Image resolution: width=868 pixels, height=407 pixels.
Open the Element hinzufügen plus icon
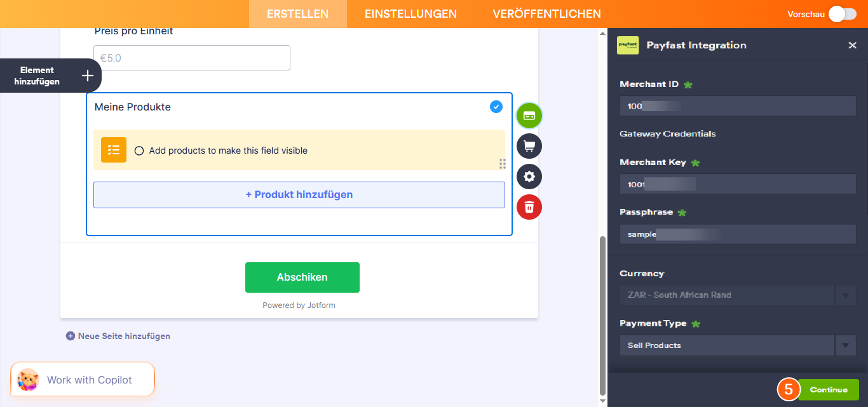[x=87, y=75]
